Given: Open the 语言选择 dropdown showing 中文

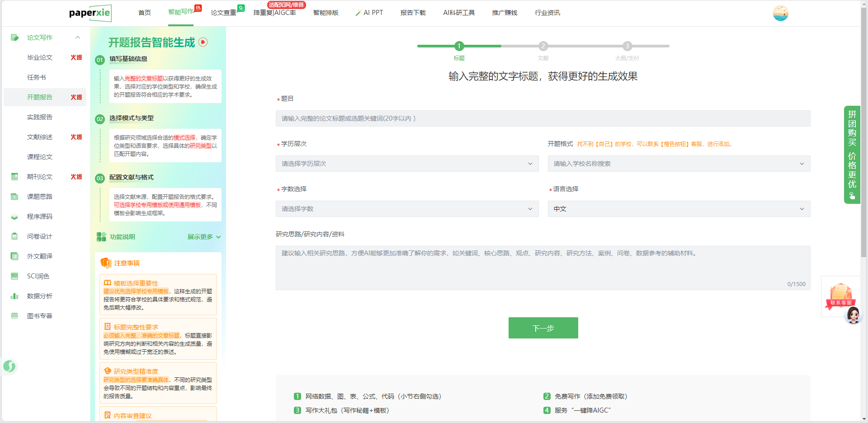Looking at the screenshot, I should [x=679, y=209].
